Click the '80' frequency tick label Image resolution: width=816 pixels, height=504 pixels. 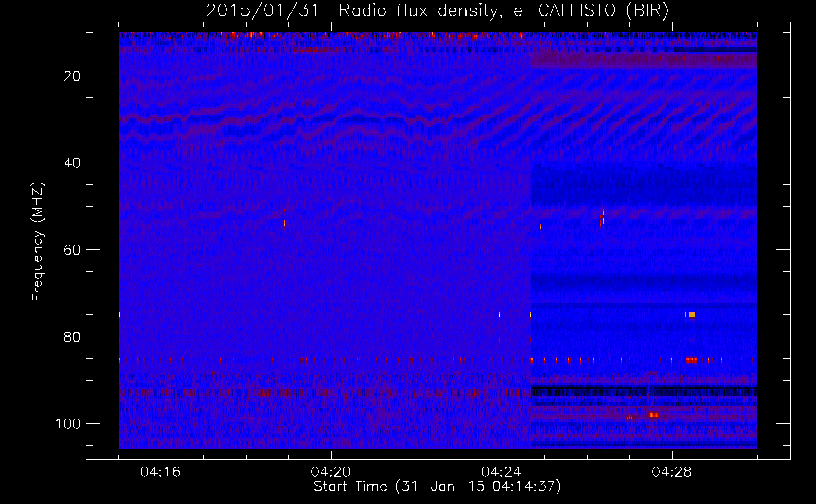point(72,337)
